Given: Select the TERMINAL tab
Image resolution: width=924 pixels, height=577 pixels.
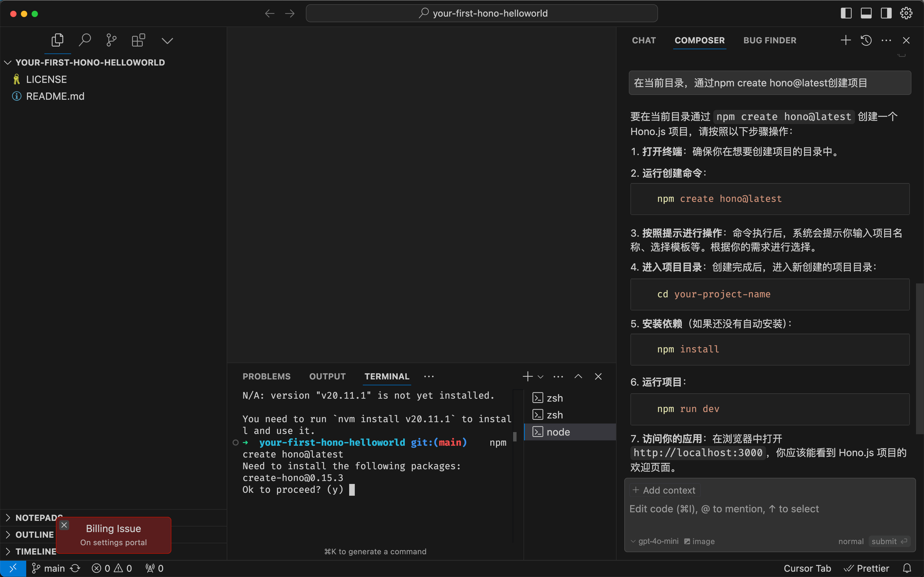Looking at the screenshot, I should pyautogui.click(x=387, y=376).
